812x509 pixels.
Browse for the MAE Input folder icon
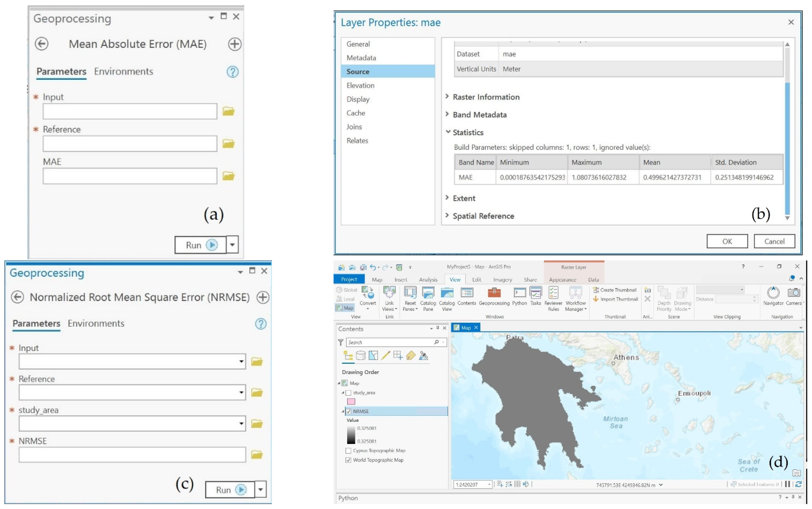228,111
